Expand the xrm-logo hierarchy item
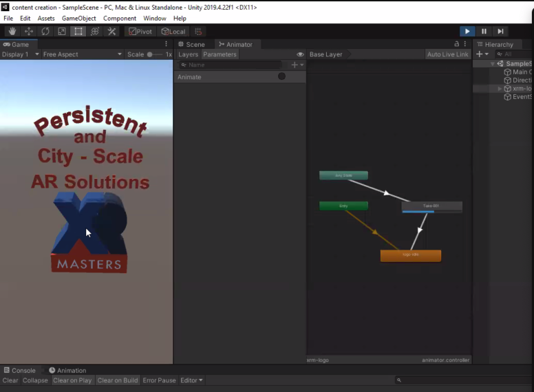Viewport: 534px width, 392px height. click(500, 89)
